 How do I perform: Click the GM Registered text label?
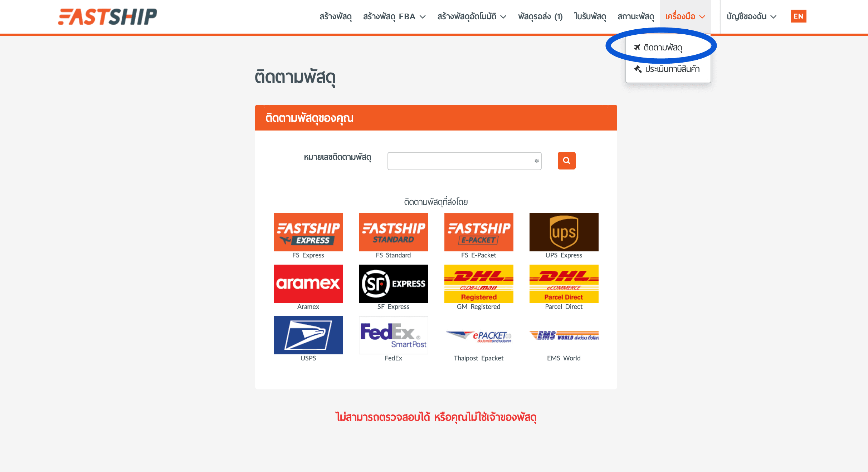coord(478,306)
